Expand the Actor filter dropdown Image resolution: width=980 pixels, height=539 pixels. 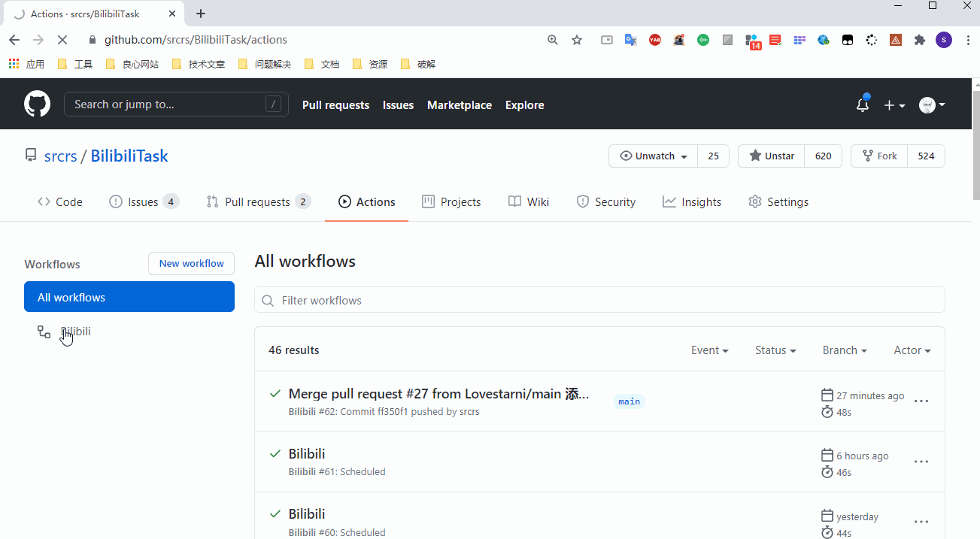pos(912,350)
